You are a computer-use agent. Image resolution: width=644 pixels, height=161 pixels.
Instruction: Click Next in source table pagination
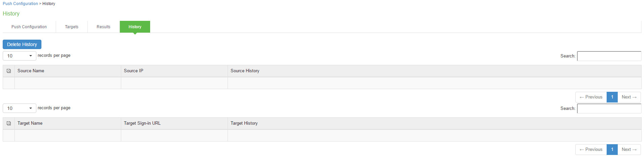coord(629,97)
